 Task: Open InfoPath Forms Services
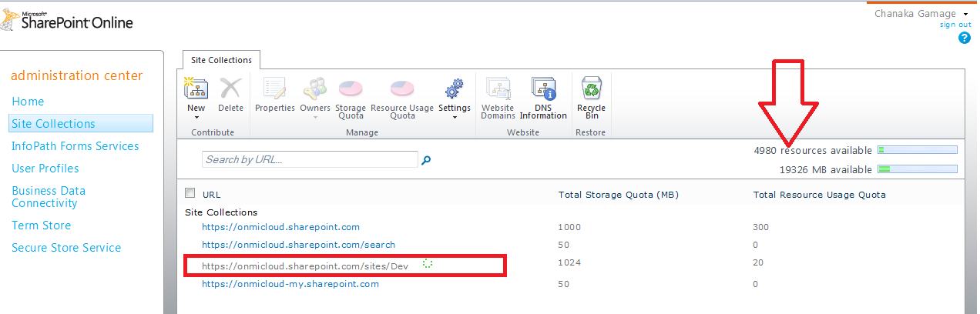point(76,146)
